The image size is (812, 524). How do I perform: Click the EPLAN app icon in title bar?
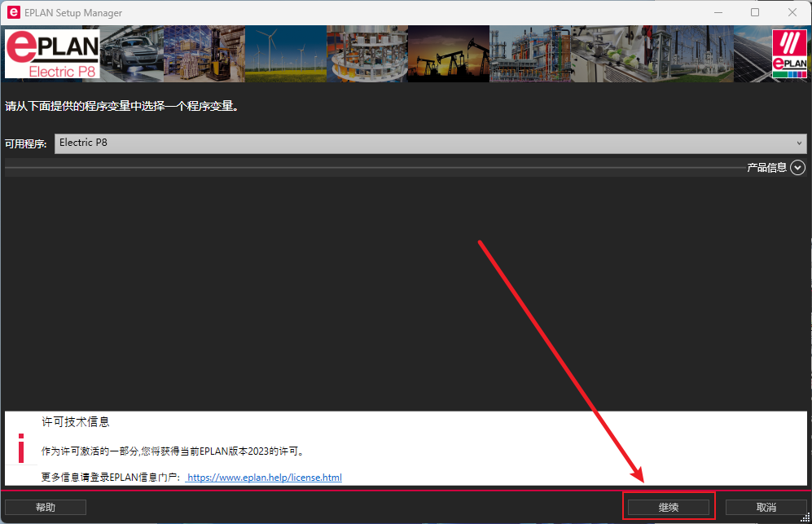[x=14, y=12]
